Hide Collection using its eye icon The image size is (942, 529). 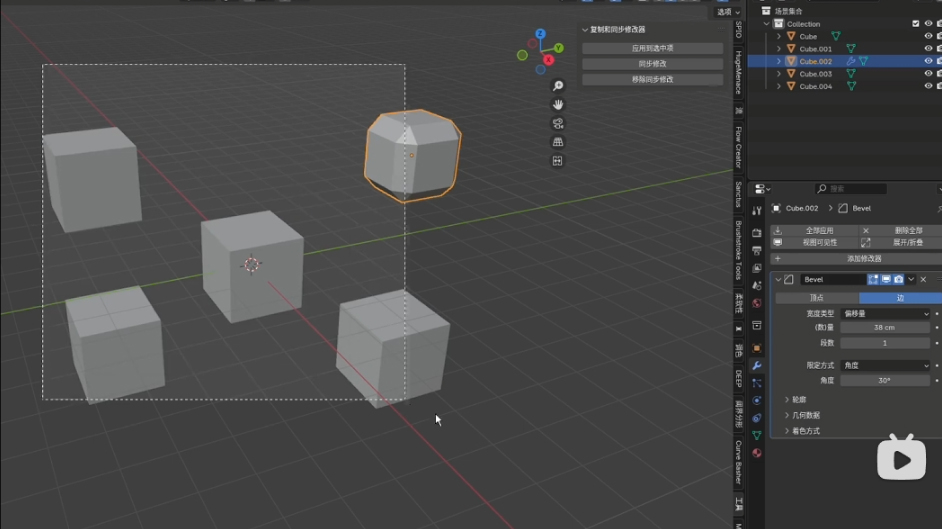pyautogui.click(x=928, y=24)
